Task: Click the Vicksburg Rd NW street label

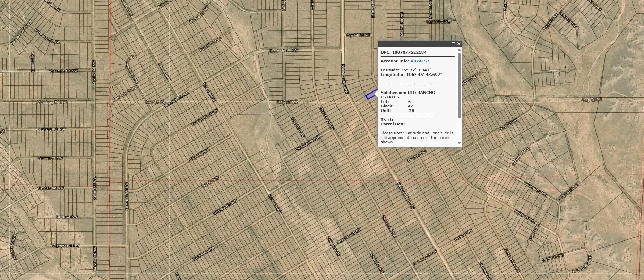Action: [52, 103]
